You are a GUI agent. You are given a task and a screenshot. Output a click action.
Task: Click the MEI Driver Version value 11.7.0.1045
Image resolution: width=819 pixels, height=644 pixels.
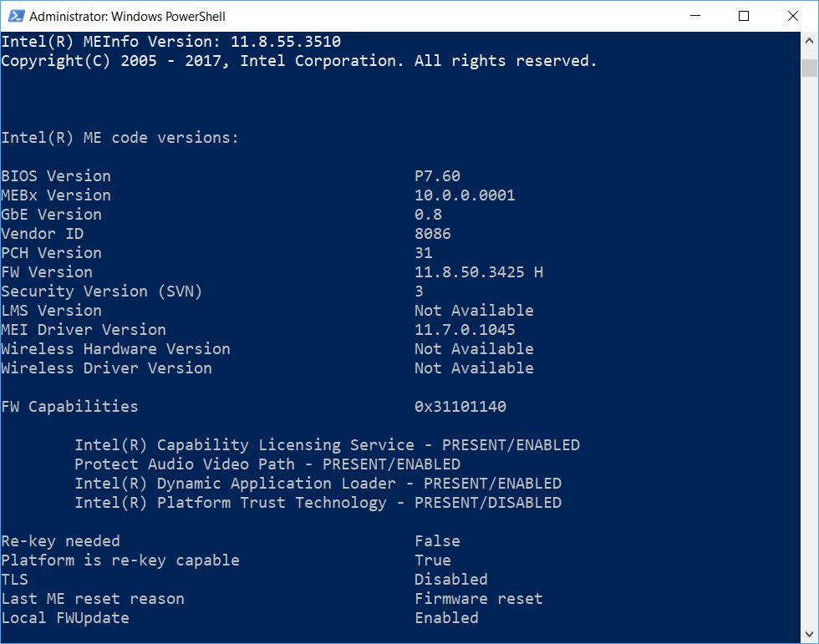tap(465, 330)
